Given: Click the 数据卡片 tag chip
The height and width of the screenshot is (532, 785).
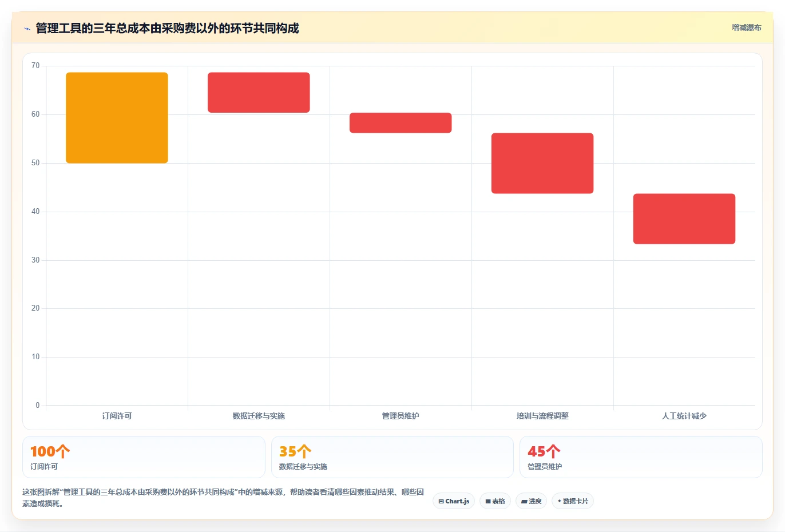Looking at the screenshot, I should [573, 501].
